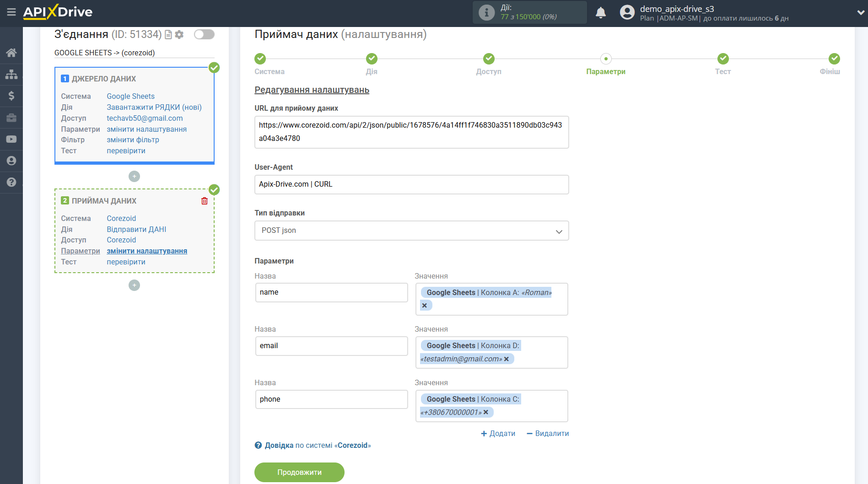Open the help question icon in the sidebar
The height and width of the screenshot is (484, 868).
(x=11, y=182)
